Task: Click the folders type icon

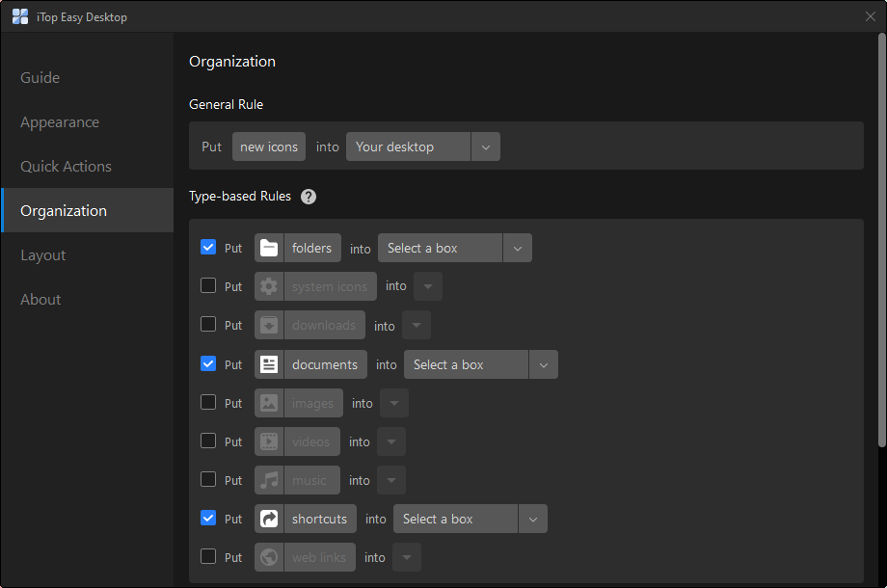Action: 269,248
